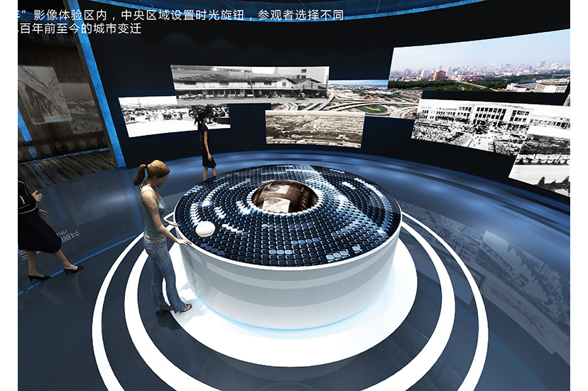Click the brown center dome of the table
Image resolution: width=588 pixels, height=391 pixels.
(x=285, y=196)
